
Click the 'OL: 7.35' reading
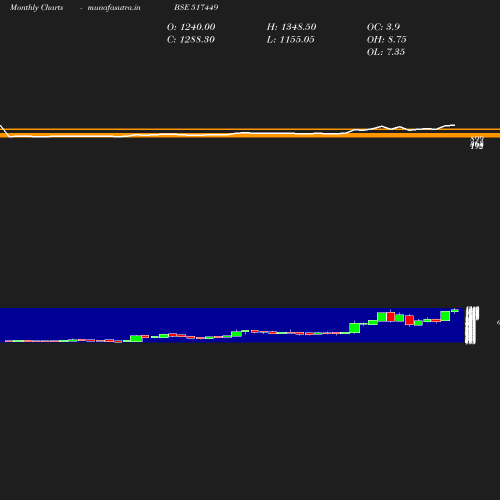(386, 52)
